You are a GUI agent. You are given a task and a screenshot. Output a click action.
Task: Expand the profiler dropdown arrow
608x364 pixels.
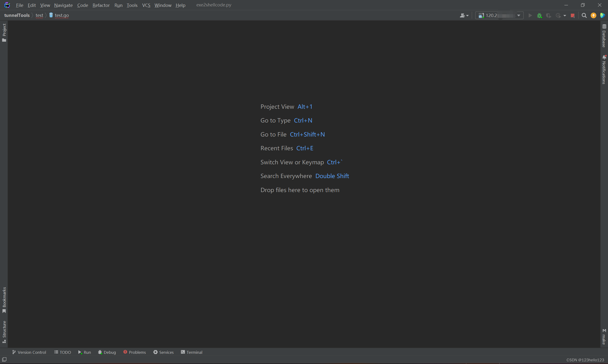pyautogui.click(x=565, y=15)
